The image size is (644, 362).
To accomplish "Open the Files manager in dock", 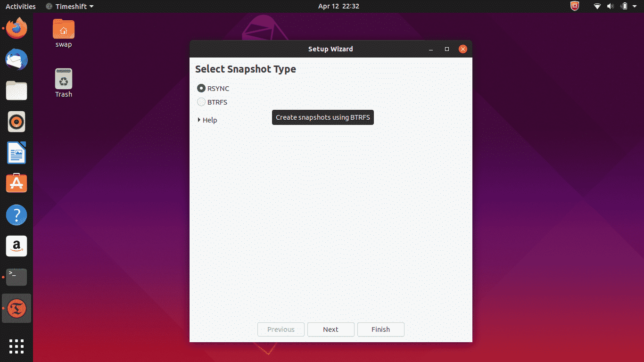I will pyautogui.click(x=17, y=90).
